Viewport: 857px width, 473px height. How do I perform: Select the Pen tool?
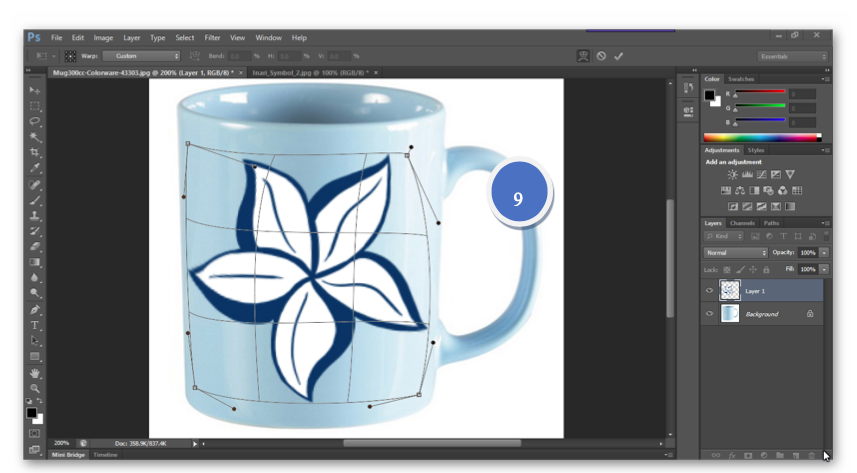[x=35, y=310]
